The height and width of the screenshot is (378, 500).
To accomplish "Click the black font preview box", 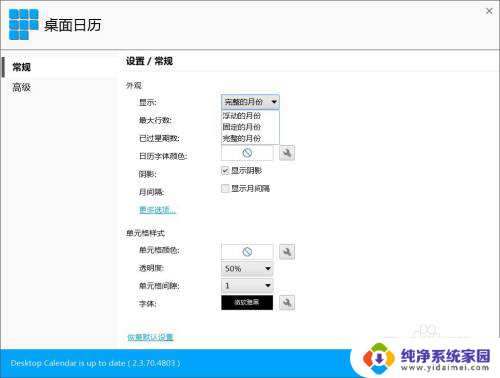I will point(247,303).
